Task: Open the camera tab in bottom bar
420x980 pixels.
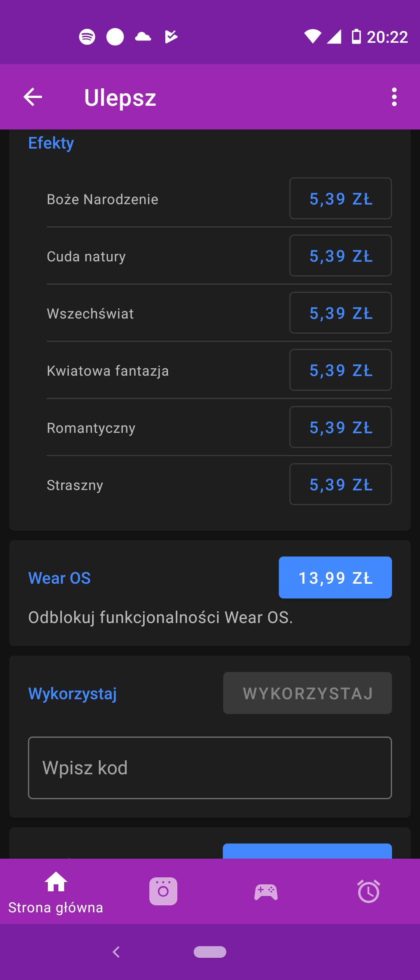Action: [163, 891]
